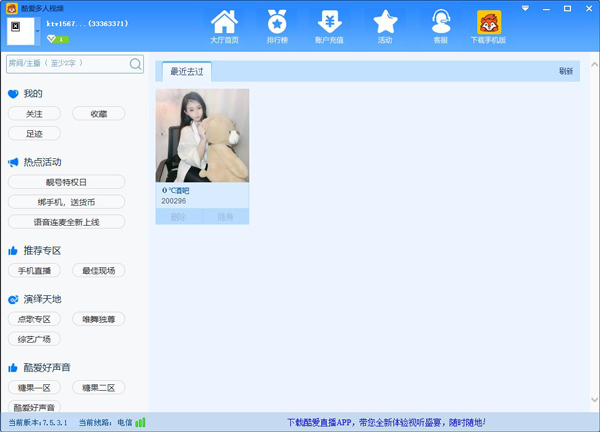Image resolution: width=600 pixels, height=432 pixels.
Task: Select the 唯舞独尊 zone
Action: click(x=99, y=319)
